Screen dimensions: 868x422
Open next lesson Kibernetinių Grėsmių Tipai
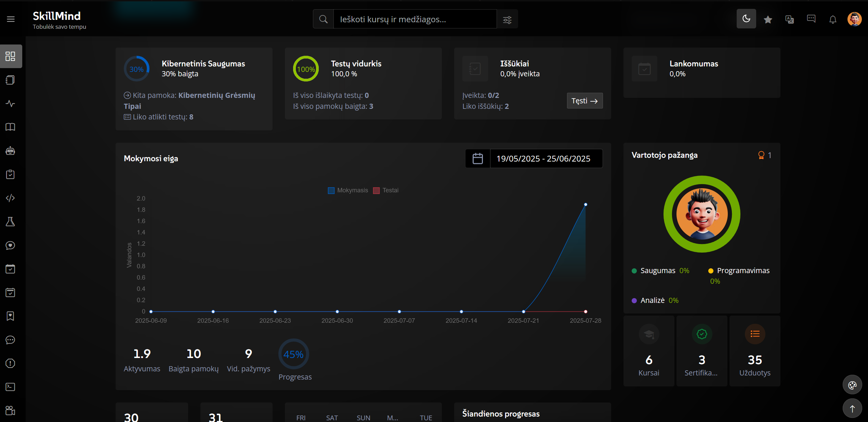[x=216, y=95]
